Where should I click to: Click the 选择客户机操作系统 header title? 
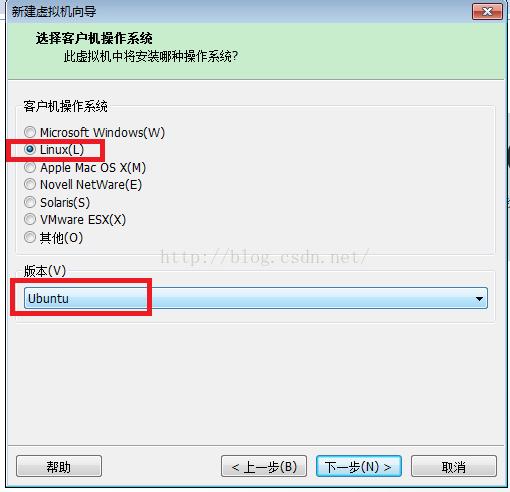point(94,38)
